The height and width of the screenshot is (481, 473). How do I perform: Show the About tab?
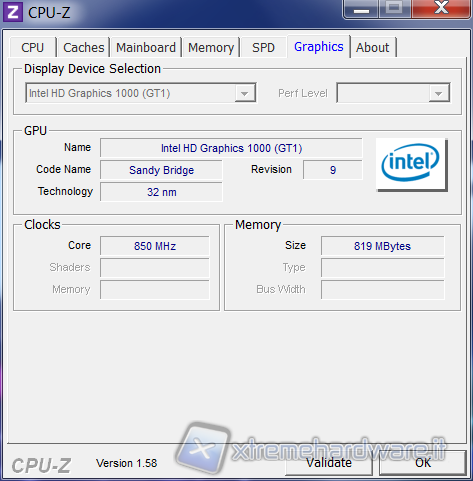coord(373,48)
